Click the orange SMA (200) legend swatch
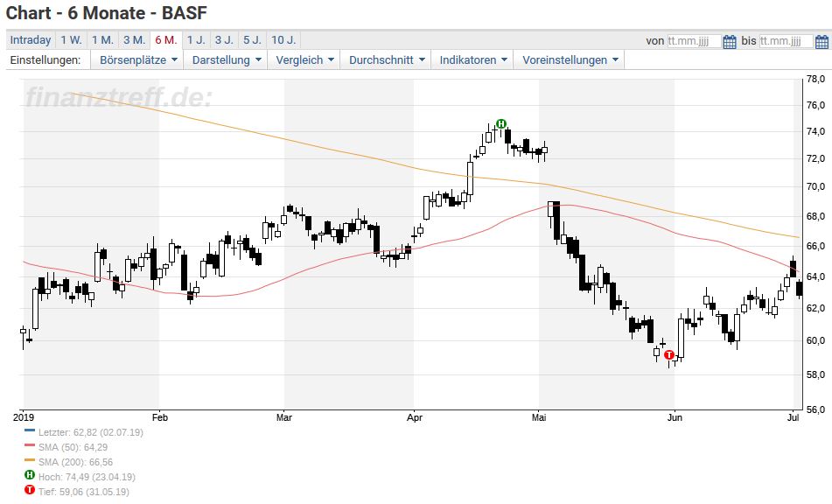The width and height of the screenshot is (832, 504). point(30,460)
